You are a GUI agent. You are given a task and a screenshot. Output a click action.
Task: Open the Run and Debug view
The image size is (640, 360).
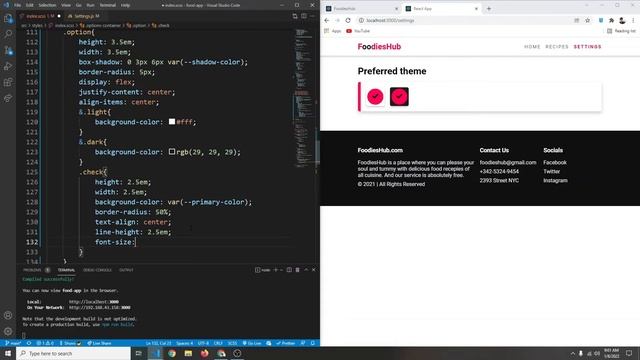pyautogui.click(x=8, y=66)
